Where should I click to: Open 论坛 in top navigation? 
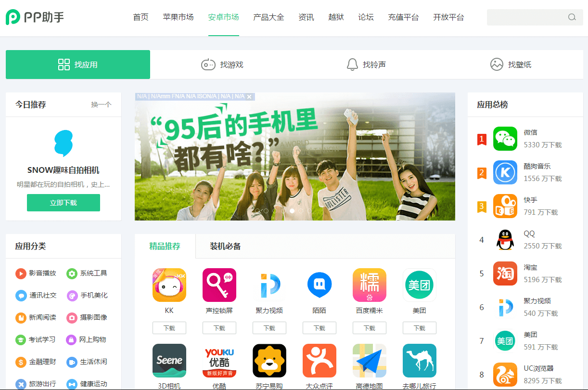[366, 17]
